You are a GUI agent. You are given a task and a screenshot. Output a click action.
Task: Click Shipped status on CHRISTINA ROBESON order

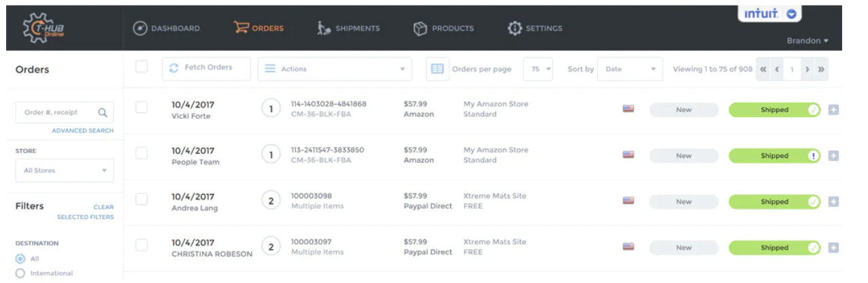coord(774,248)
